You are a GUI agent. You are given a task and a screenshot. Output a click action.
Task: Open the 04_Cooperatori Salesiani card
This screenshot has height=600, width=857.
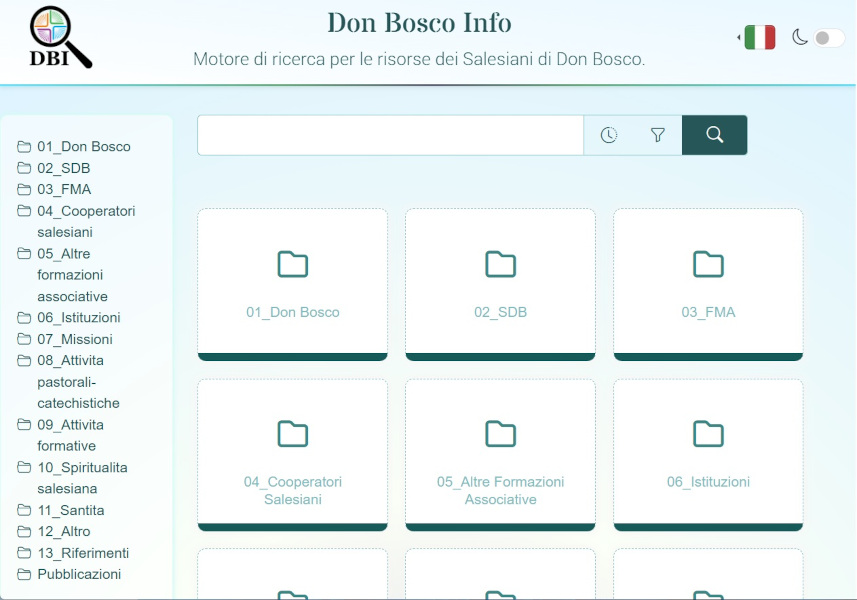[292, 455]
